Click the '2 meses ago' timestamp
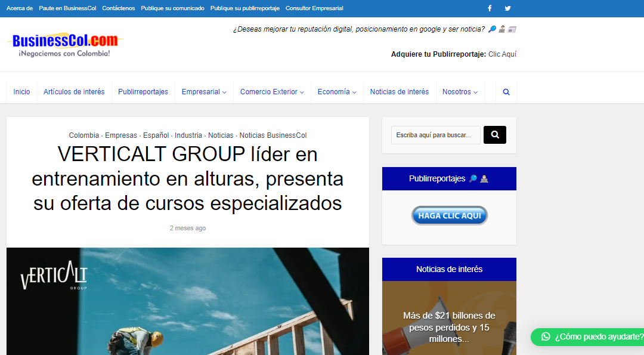Screen dimensions: 644x355 [x=188, y=228]
